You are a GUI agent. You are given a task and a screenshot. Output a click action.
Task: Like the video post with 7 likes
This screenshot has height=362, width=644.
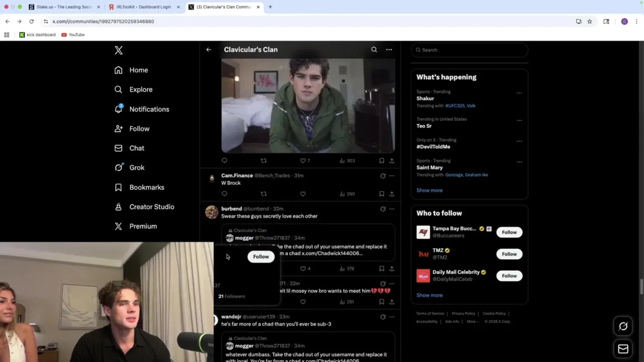coord(305,161)
